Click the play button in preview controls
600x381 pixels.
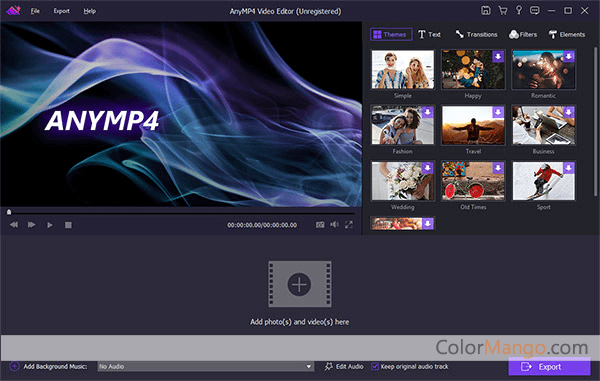(50, 225)
